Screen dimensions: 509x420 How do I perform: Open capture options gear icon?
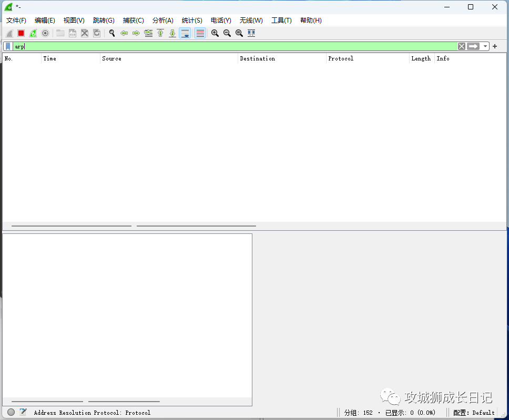[x=45, y=33]
